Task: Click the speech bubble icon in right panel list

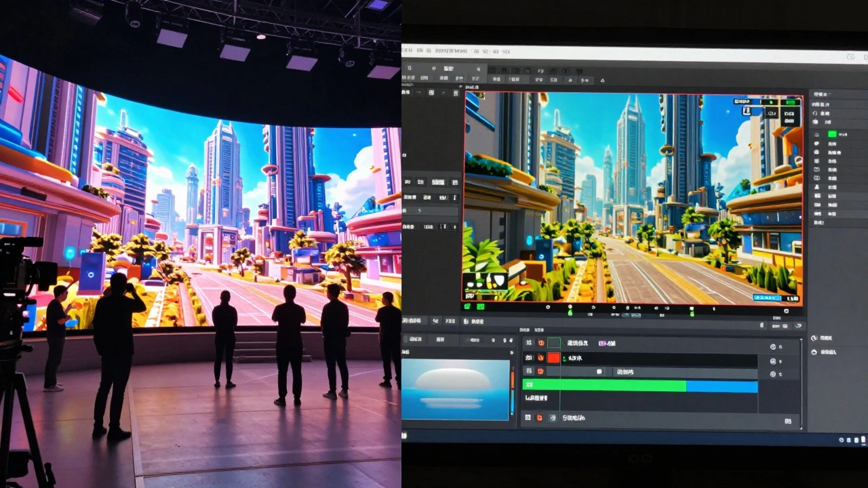Action: [816, 144]
